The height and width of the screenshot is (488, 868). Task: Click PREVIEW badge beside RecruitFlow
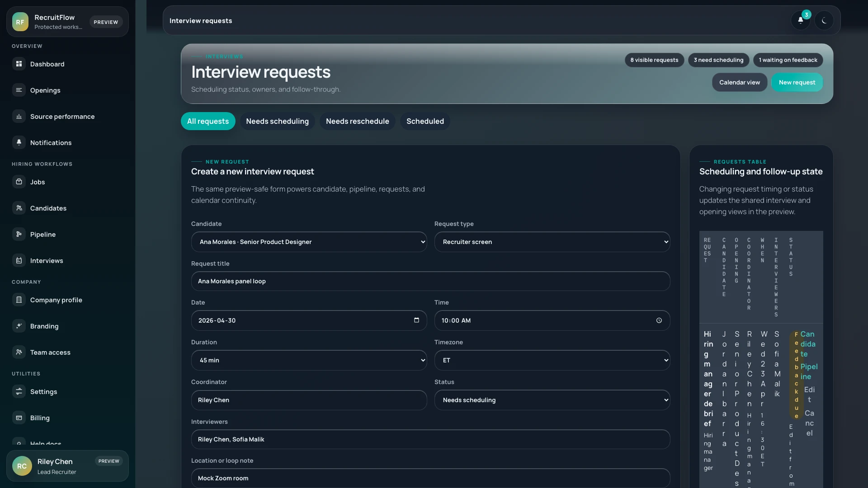[x=106, y=22]
